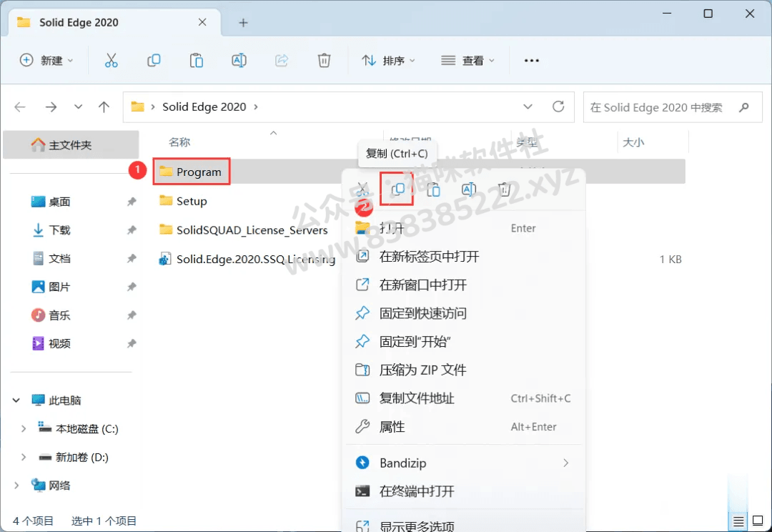772x532 pixels.
Task: Select the Program folder
Action: (191, 172)
